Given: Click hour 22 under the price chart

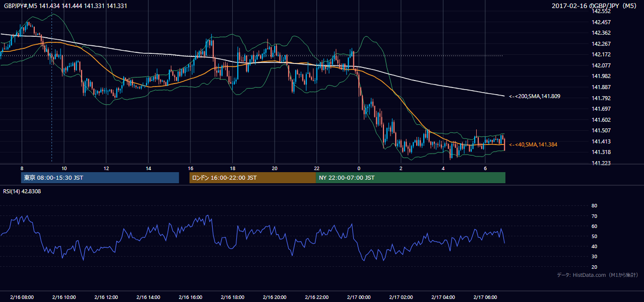Looking at the screenshot, I should tap(316, 169).
